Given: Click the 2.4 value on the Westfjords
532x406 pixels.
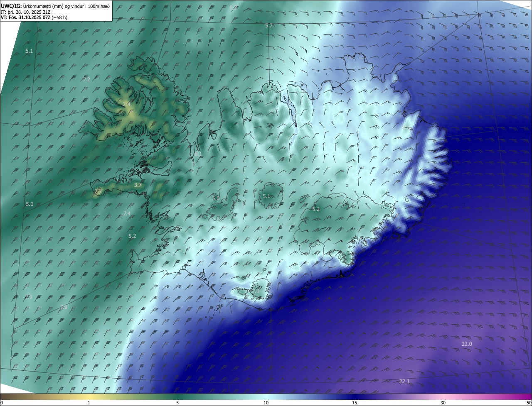Looking at the screenshot, I should (x=126, y=104).
